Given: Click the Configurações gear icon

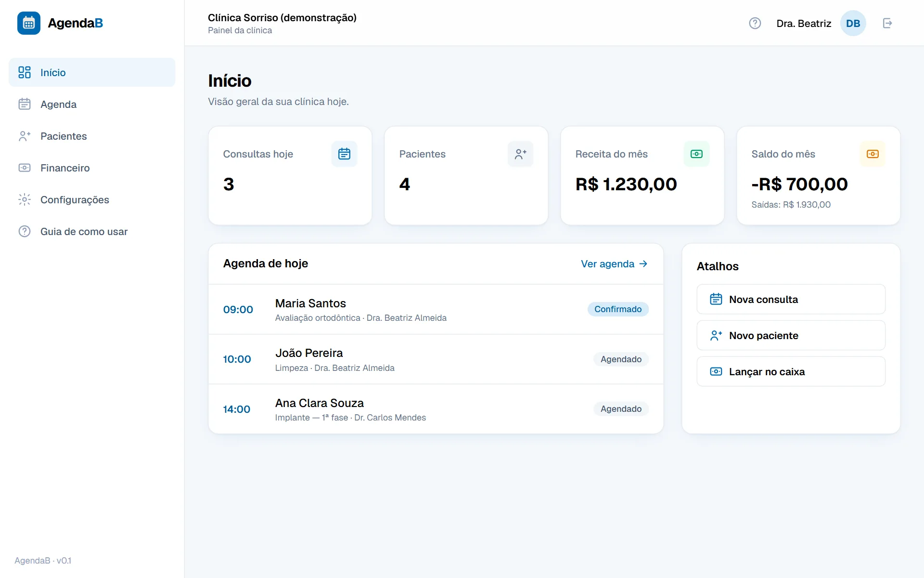Looking at the screenshot, I should pos(25,199).
